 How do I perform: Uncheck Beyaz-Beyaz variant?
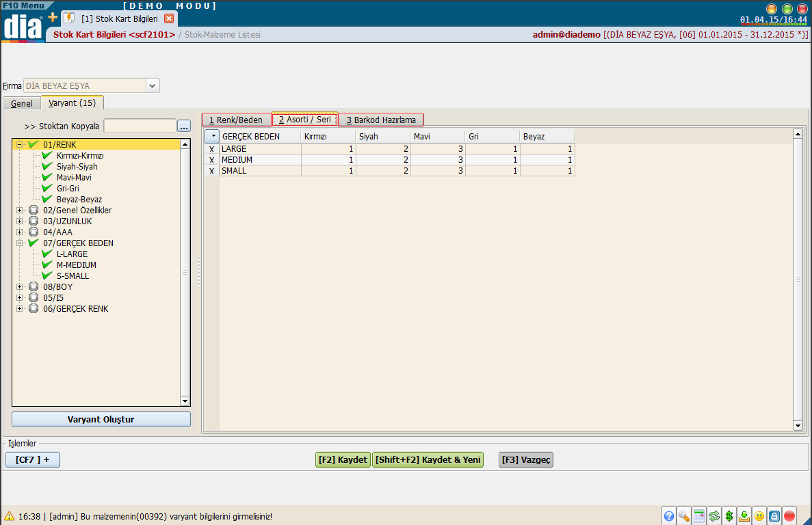(x=47, y=199)
